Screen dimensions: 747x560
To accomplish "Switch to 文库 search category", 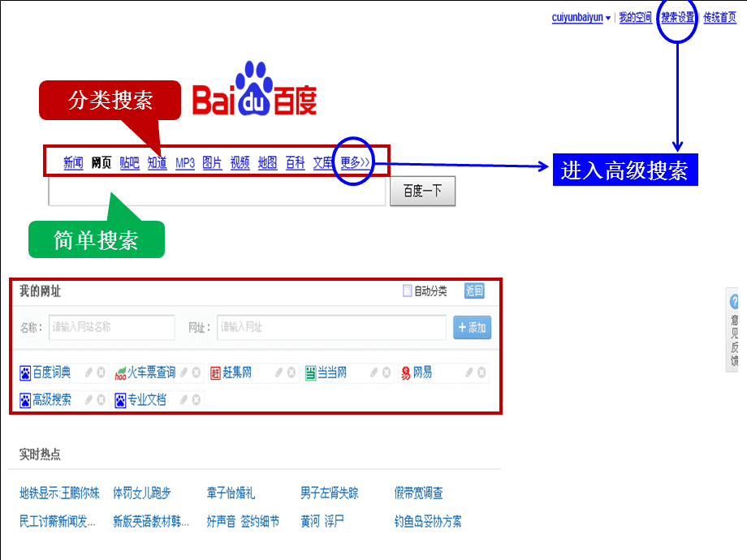I will (x=322, y=163).
